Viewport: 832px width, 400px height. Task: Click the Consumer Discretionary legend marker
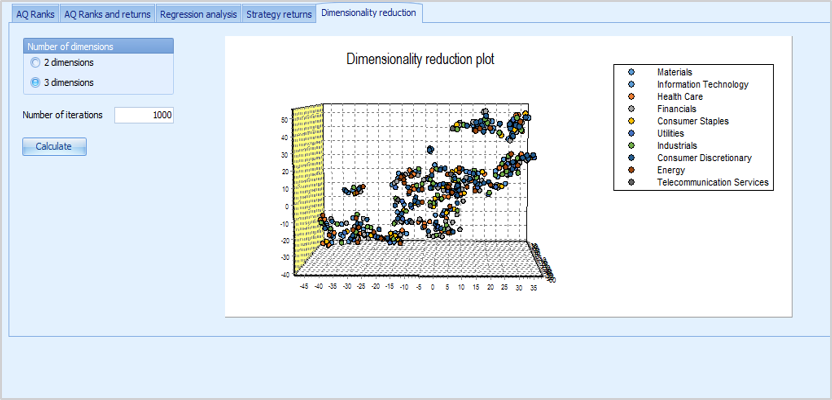(x=630, y=158)
